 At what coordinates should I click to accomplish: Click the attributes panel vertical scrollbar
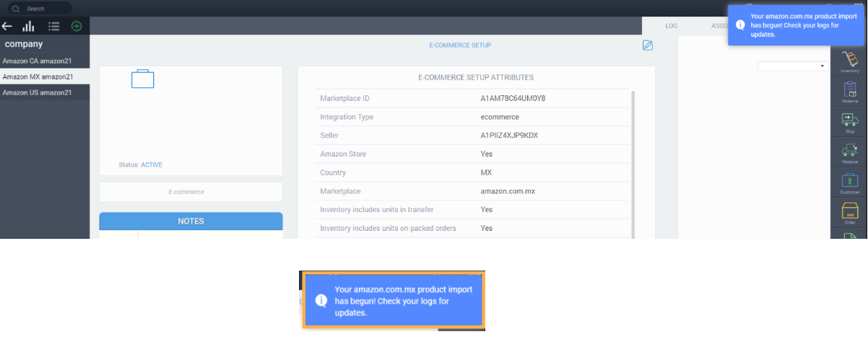pos(633,163)
